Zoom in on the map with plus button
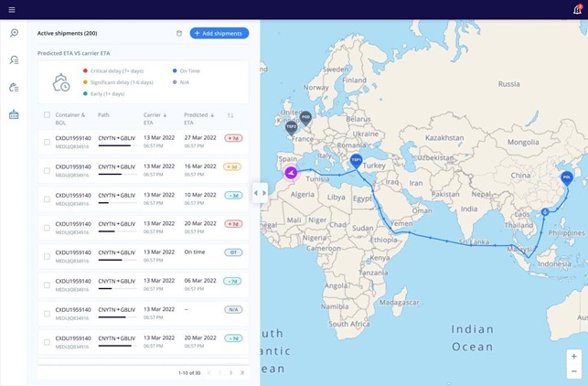This screenshot has height=386, width=588. [573, 357]
